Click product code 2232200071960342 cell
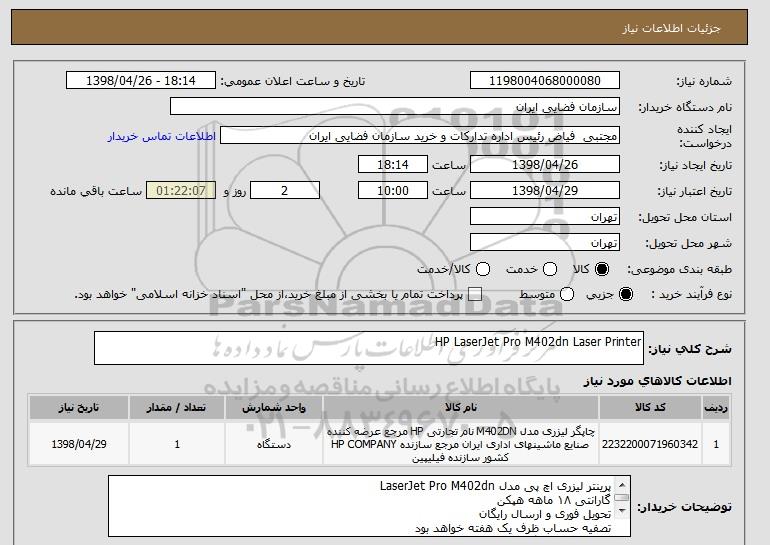770x545 pixels. (x=650, y=444)
